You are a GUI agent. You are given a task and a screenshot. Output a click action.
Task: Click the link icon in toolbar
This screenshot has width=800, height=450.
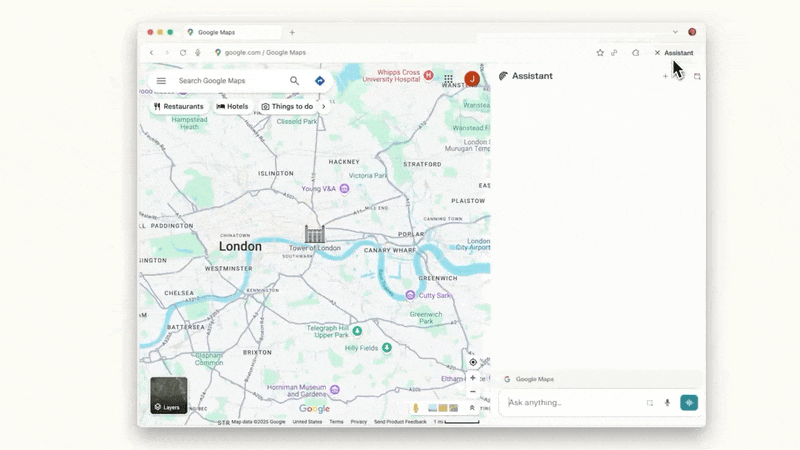(x=614, y=53)
